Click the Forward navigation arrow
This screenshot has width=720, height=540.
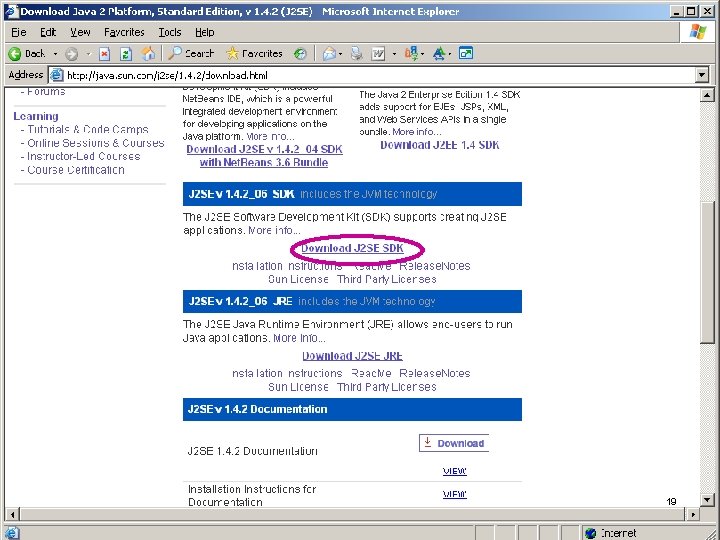[71, 54]
